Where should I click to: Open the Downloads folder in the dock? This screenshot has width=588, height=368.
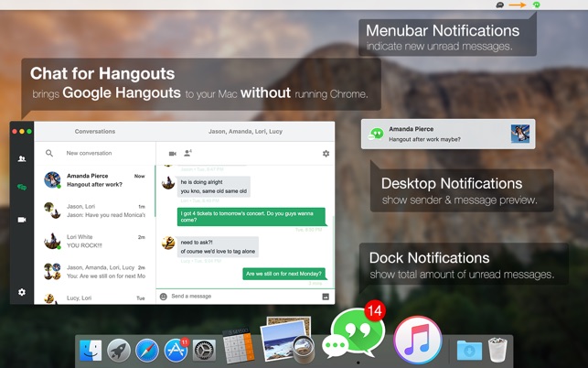(x=469, y=351)
